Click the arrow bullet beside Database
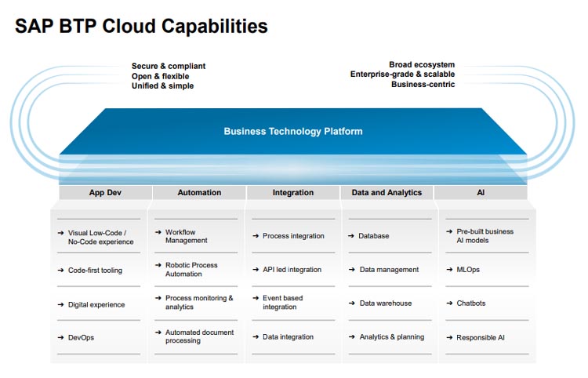588x378 pixels. click(x=351, y=236)
